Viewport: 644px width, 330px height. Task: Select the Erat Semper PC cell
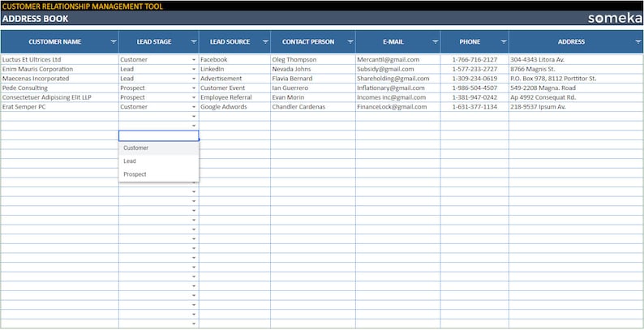point(60,107)
